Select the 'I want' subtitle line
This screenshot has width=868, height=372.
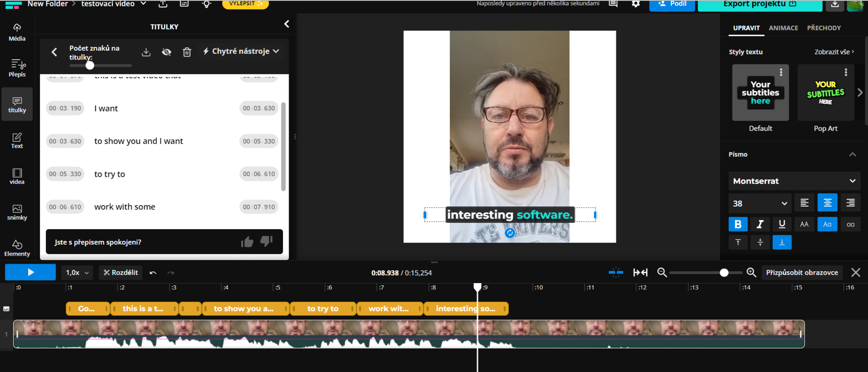click(106, 108)
